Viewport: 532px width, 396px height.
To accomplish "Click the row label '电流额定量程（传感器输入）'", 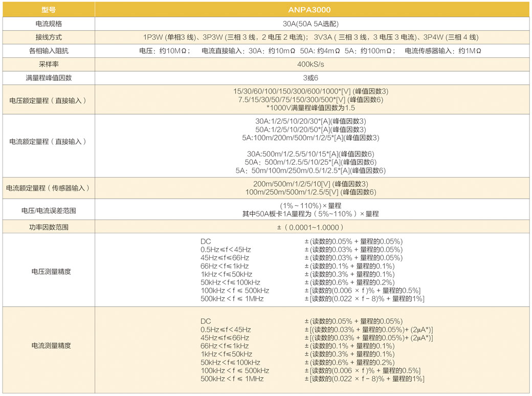I will coord(48,188).
